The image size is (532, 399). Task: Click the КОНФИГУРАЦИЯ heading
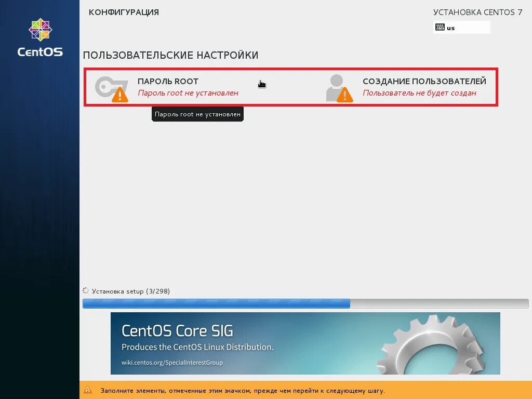coord(125,12)
